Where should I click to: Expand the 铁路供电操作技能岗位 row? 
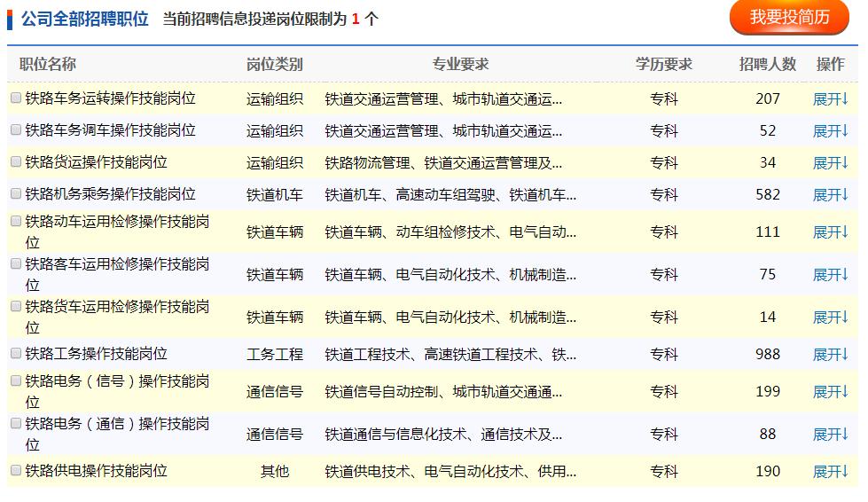point(831,472)
